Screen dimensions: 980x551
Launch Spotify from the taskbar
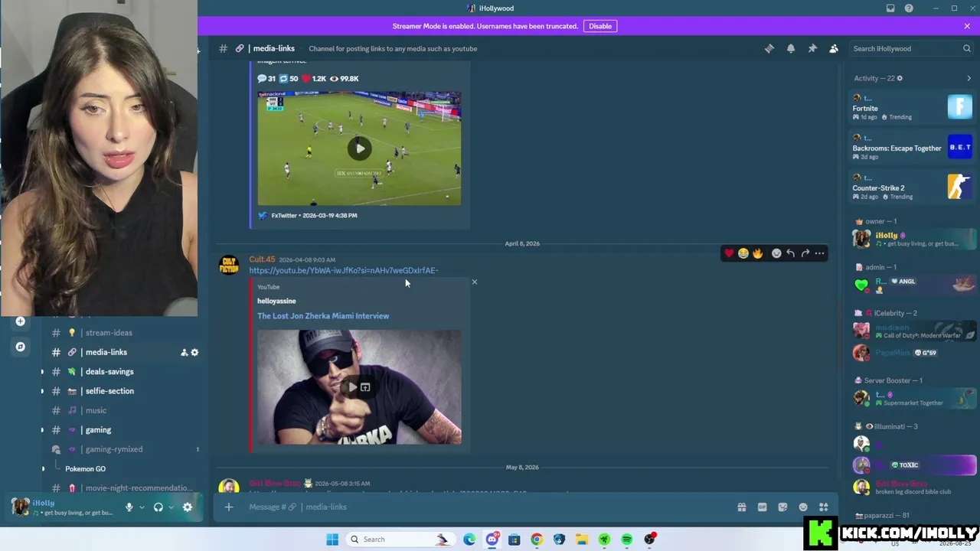pyautogui.click(x=627, y=540)
